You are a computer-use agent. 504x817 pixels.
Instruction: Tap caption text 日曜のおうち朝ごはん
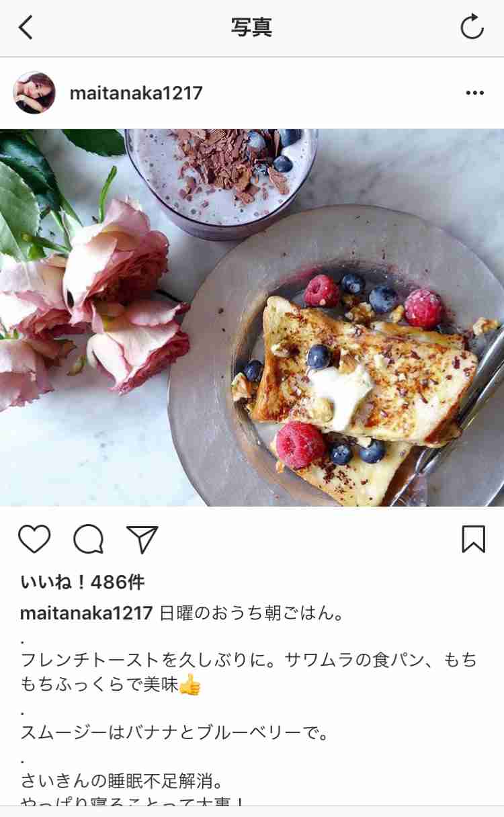251,613
